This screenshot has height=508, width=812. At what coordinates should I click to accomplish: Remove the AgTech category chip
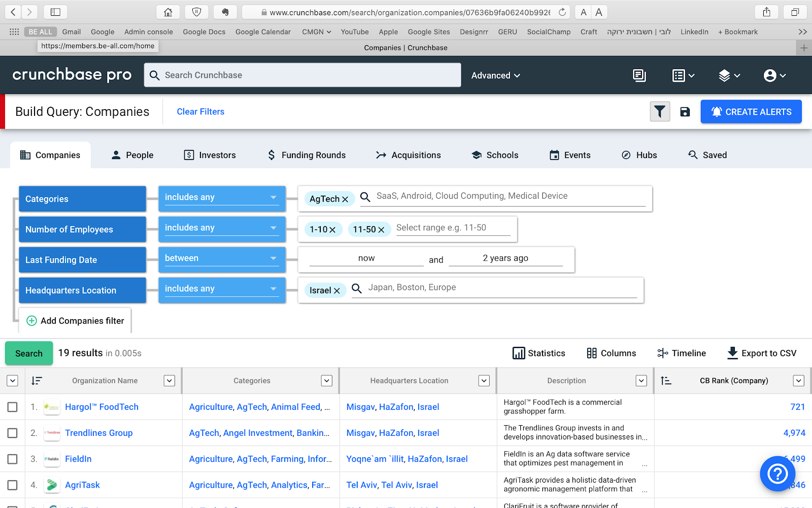345,199
